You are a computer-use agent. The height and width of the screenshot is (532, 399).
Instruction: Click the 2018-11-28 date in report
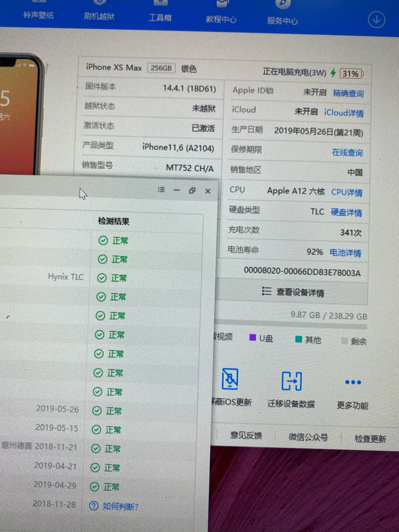[x=54, y=504]
